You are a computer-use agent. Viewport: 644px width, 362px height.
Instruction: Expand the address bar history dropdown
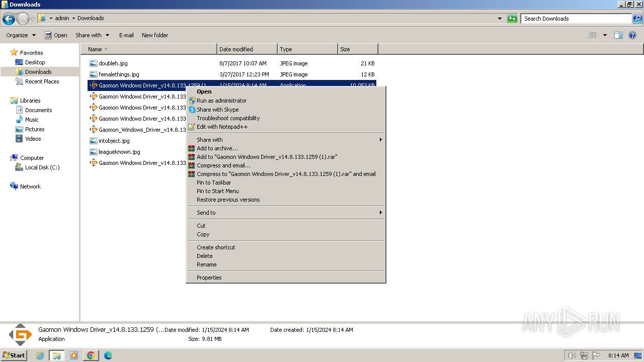point(500,19)
